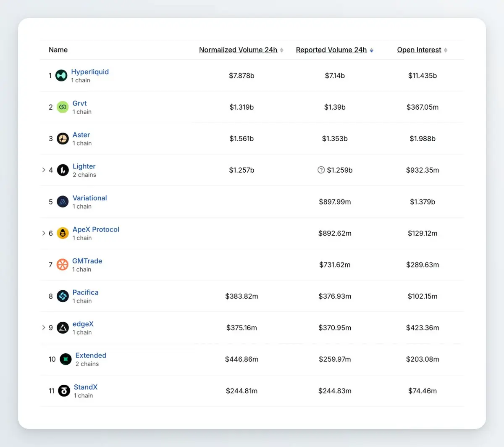
Task: Click the Pacifica logo icon
Action: tap(63, 296)
